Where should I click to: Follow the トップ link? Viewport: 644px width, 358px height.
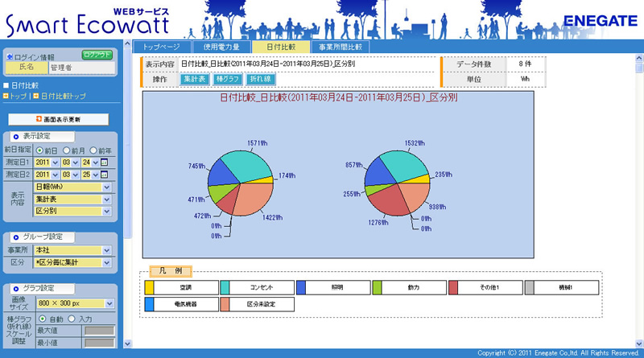[x=18, y=96]
